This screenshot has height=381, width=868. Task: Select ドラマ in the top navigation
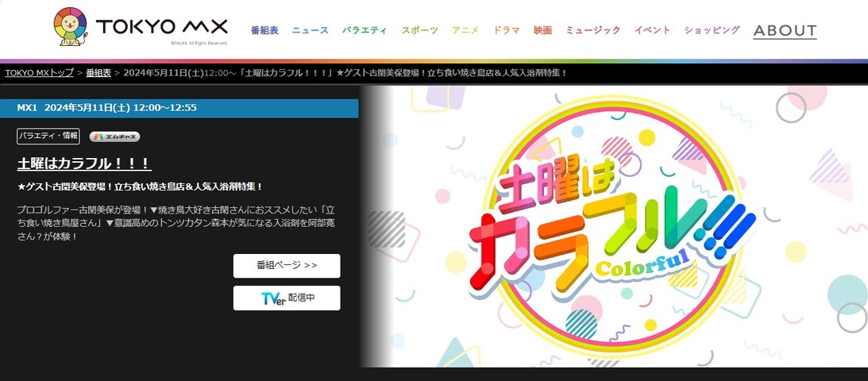pos(507,30)
